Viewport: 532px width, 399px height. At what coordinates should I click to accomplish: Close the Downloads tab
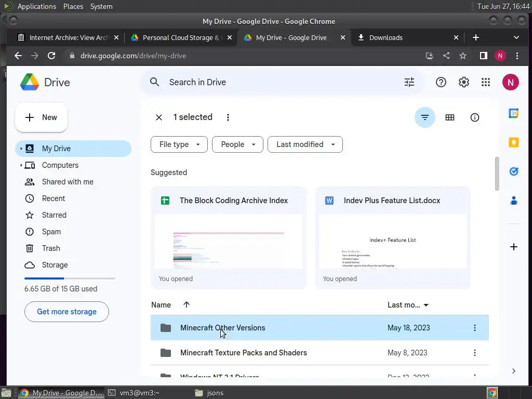tap(456, 37)
